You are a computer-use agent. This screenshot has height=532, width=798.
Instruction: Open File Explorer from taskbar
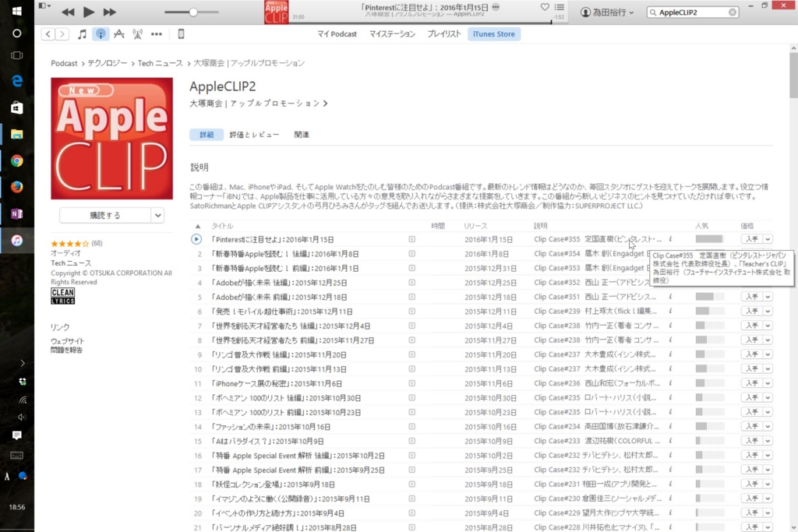pyautogui.click(x=17, y=134)
